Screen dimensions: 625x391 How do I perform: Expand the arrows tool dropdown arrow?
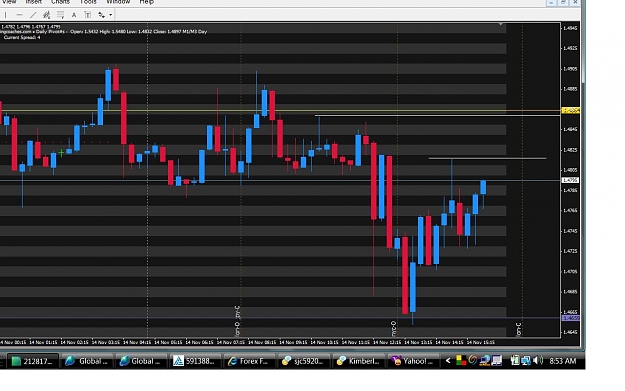coord(110,15)
